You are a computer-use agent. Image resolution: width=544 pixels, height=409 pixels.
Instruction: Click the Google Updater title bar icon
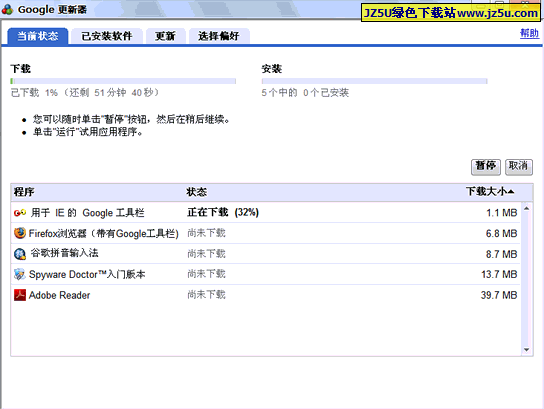(x=7, y=10)
